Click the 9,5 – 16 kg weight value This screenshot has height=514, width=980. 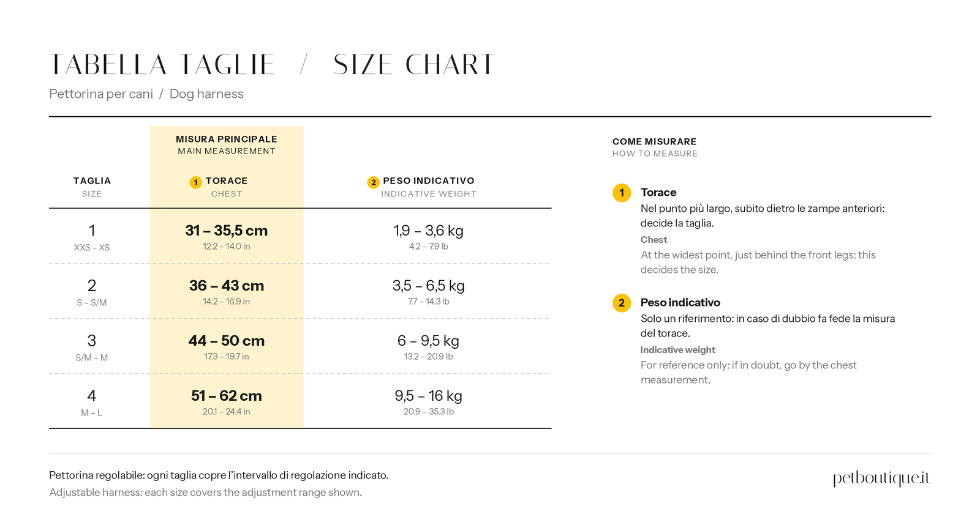(429, 396)
